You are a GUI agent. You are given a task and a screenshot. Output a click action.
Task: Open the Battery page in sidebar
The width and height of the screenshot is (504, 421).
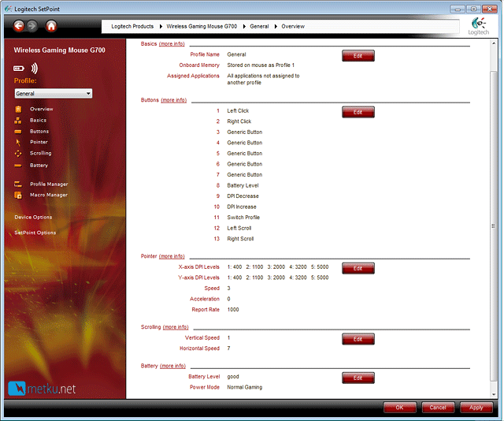coord(39,165)
